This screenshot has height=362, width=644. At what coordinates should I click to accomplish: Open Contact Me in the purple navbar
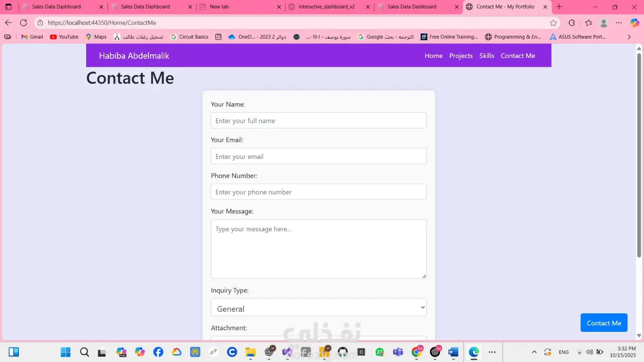pos(518,56)
